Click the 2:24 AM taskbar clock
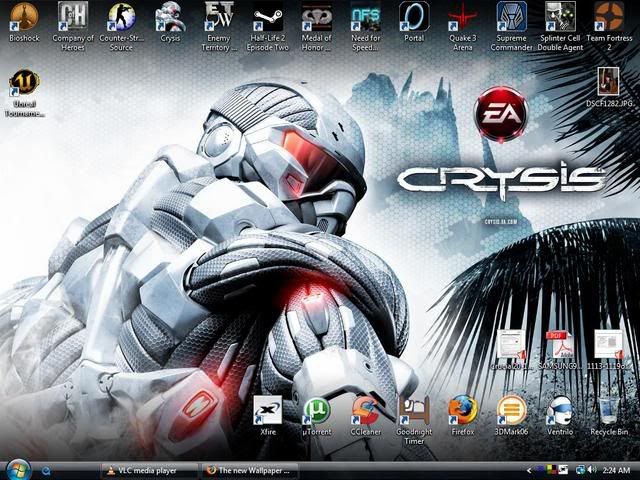The height and width of the screenshot is (480, 640). coord(616,471)
